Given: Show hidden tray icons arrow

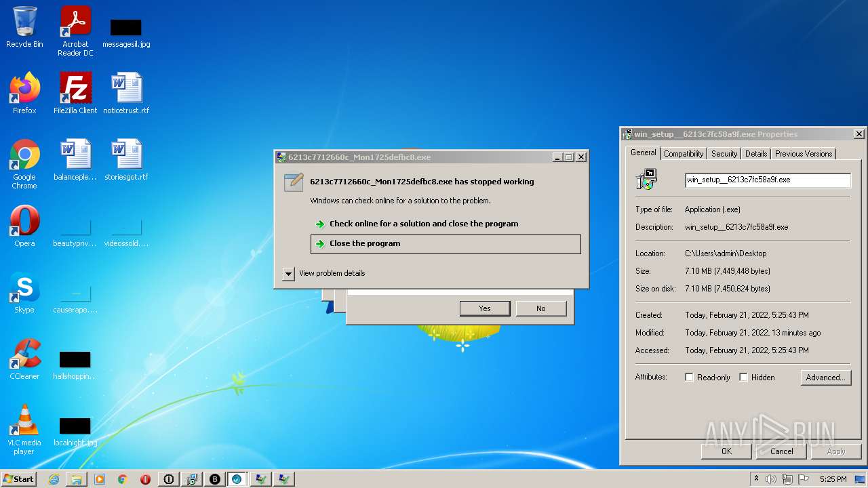Looking at the screenshot, I should click(756, 479).
